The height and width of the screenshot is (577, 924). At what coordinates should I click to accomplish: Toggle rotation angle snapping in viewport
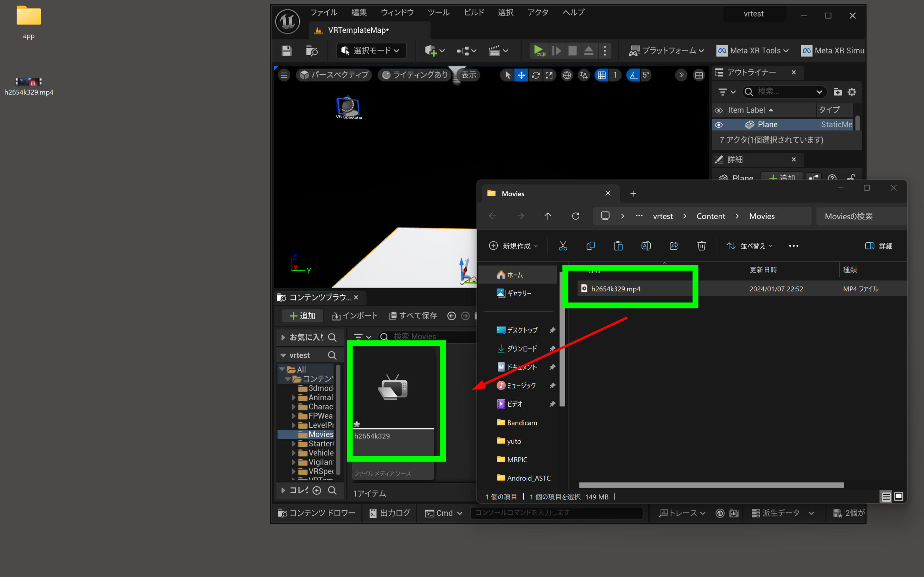point(633,75)
